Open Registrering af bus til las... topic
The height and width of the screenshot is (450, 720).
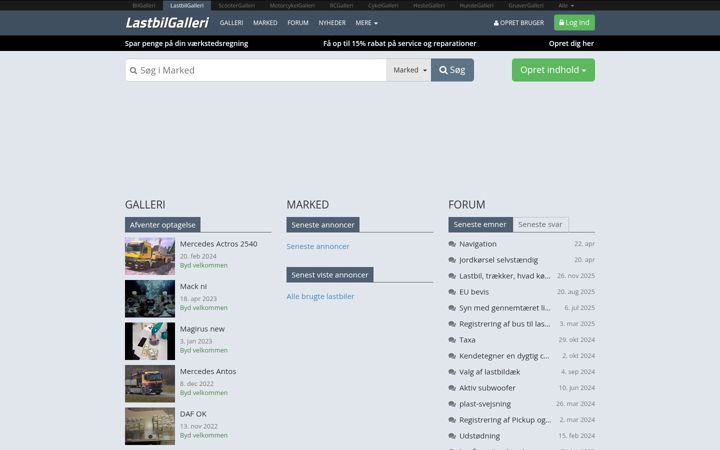point(505,324)
